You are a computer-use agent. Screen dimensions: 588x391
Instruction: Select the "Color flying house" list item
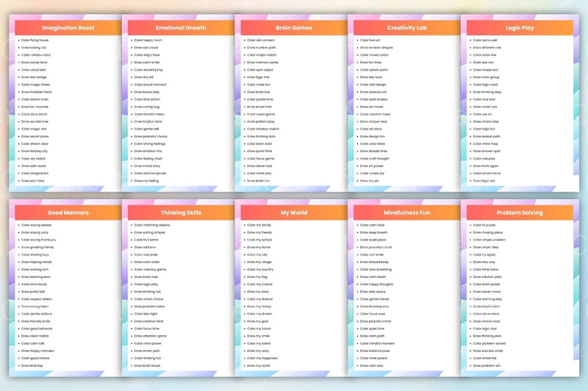click(35, 40)
